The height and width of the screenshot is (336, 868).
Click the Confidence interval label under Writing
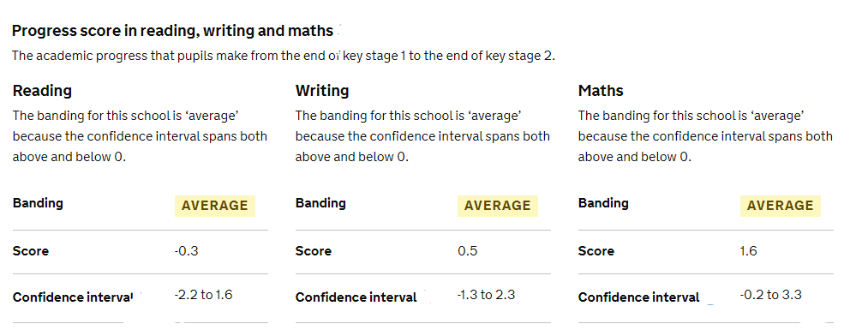click(356, 297)
